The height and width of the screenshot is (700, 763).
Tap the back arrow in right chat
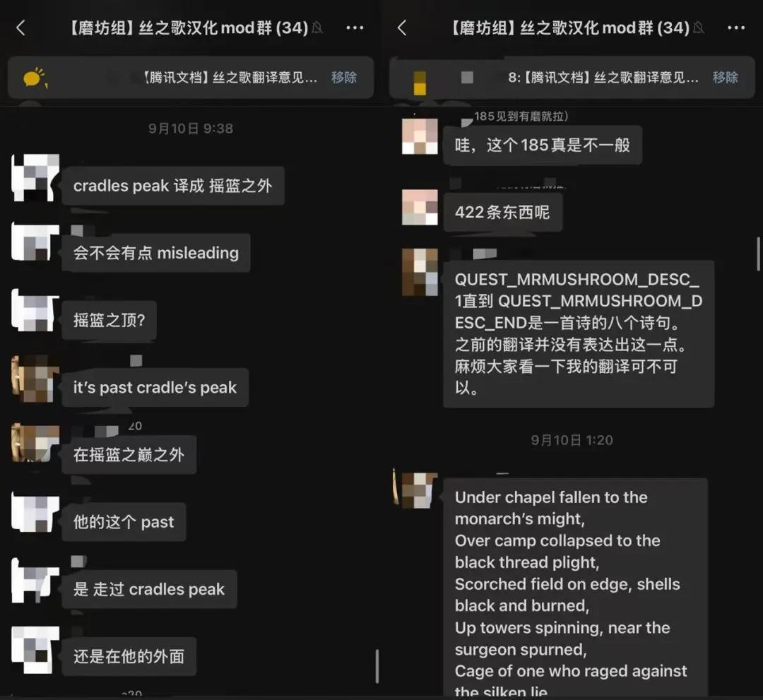click(402, 28)
